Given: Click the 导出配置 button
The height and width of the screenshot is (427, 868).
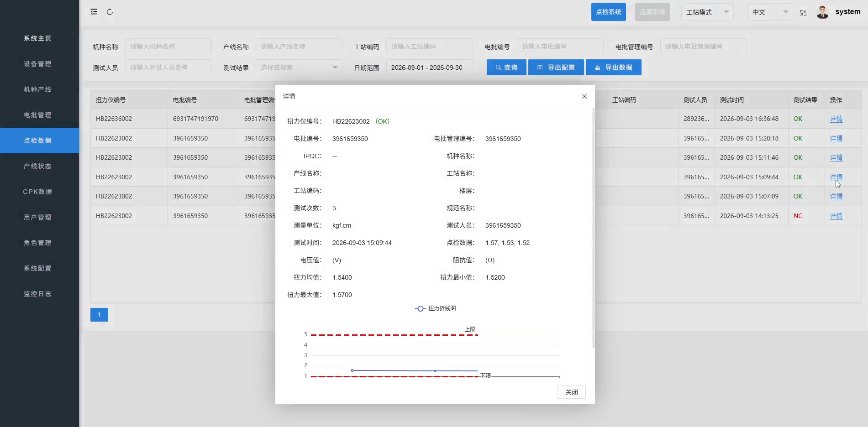Looking at the screenshot, I should tap(556, 68).
